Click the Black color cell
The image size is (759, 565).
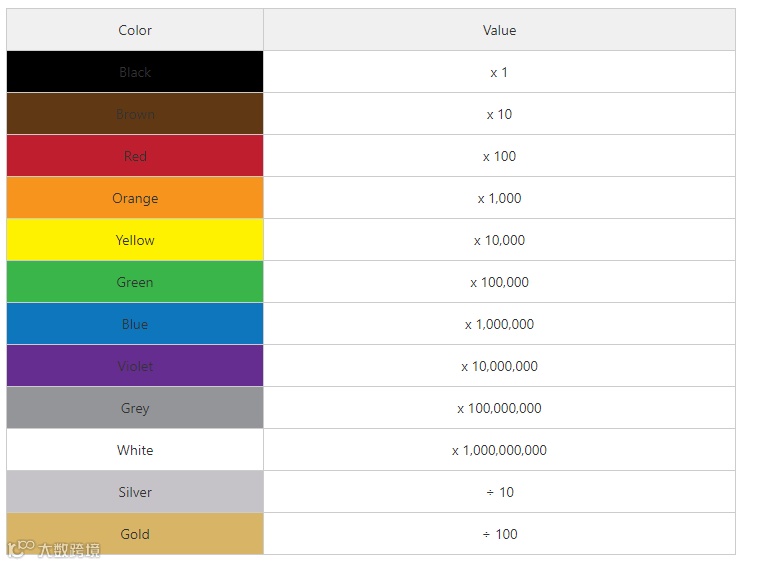point(135,72)
